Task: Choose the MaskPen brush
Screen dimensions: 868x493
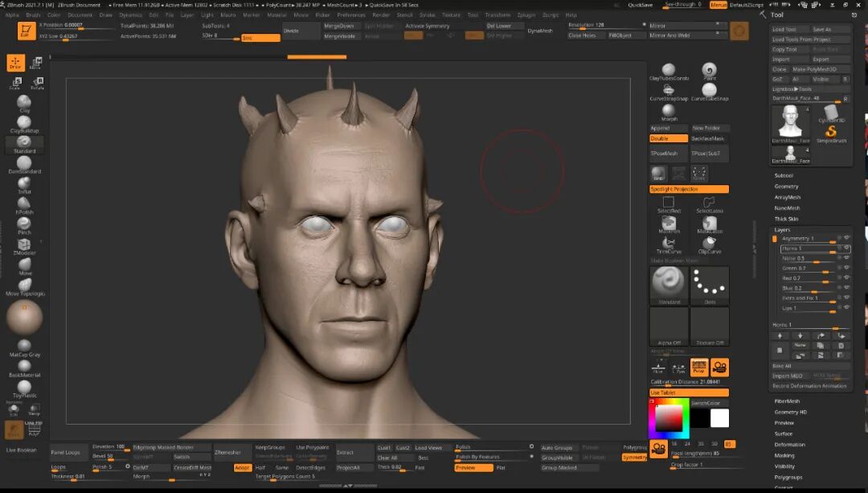Action: click(x=669, y=225)
